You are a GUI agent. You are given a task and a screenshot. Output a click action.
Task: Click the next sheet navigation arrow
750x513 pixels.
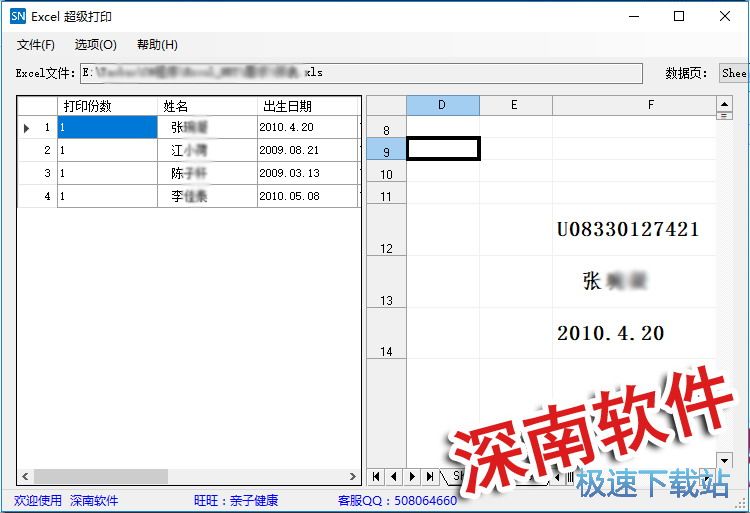[x=411, y=477]
